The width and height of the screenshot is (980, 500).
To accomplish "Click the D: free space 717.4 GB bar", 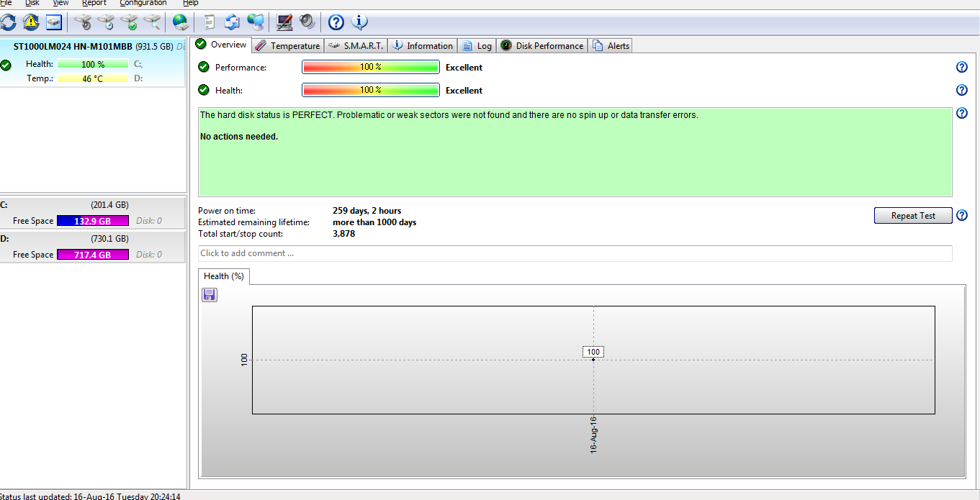I will (x=93, y=255).
